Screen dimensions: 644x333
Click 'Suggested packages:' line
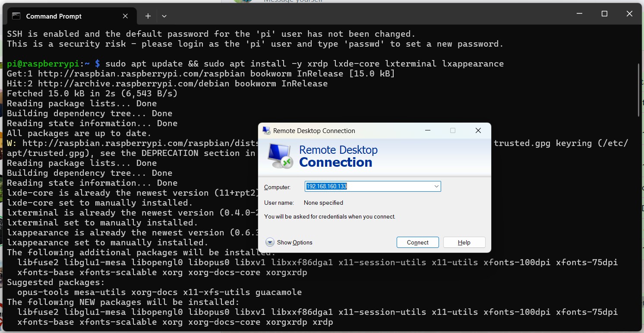point(56,282)
